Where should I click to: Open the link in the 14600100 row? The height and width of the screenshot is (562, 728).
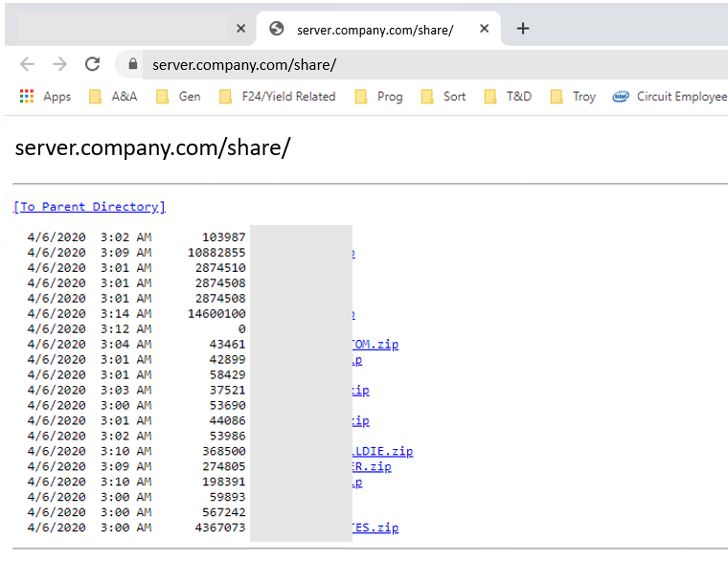pos(353,314)
